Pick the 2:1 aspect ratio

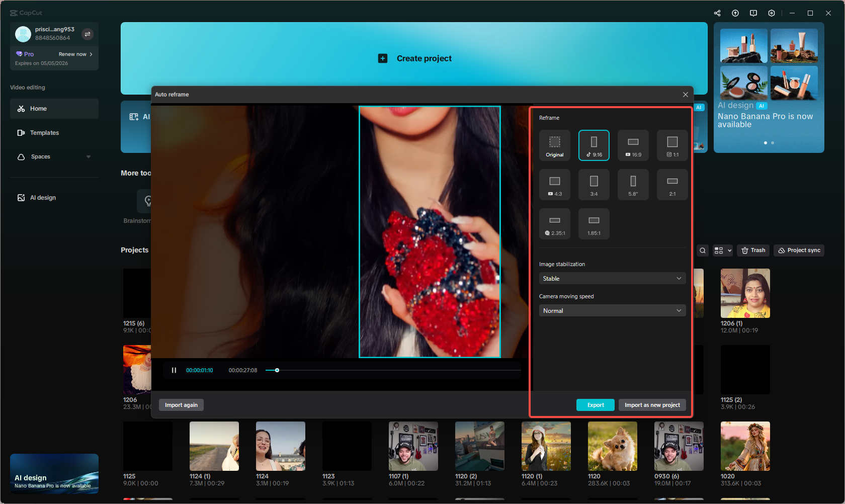point(672,185)
